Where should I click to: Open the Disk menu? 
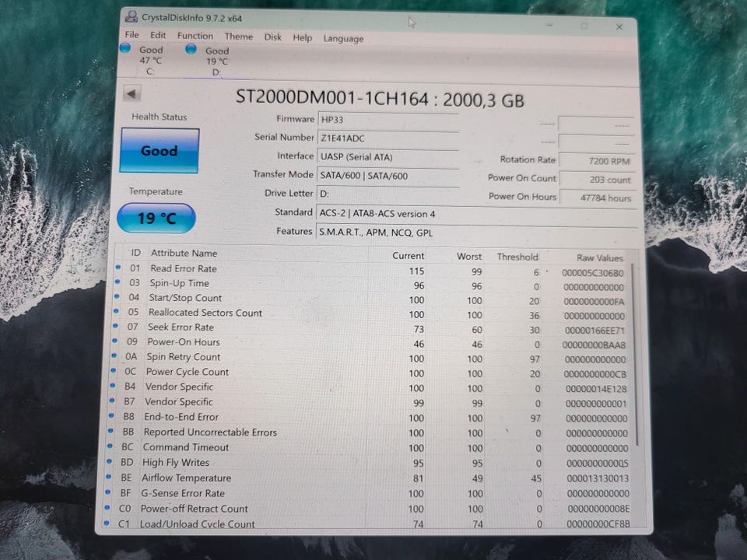point(273,37)
